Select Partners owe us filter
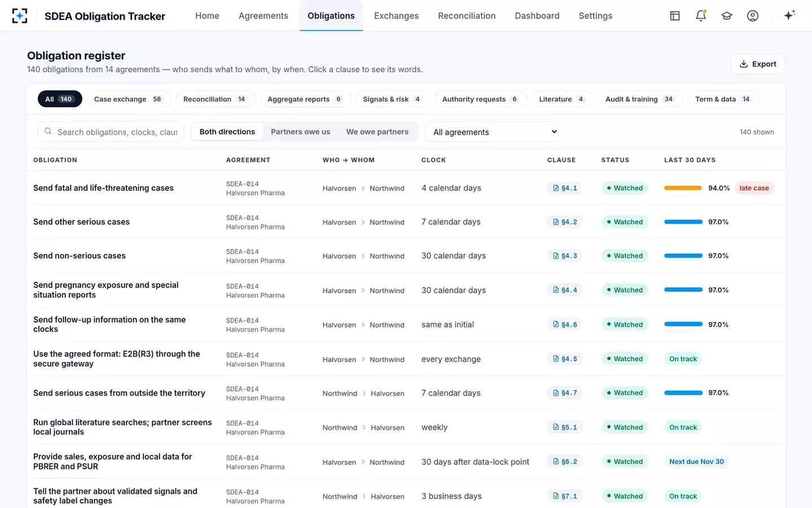 (301, 132)
